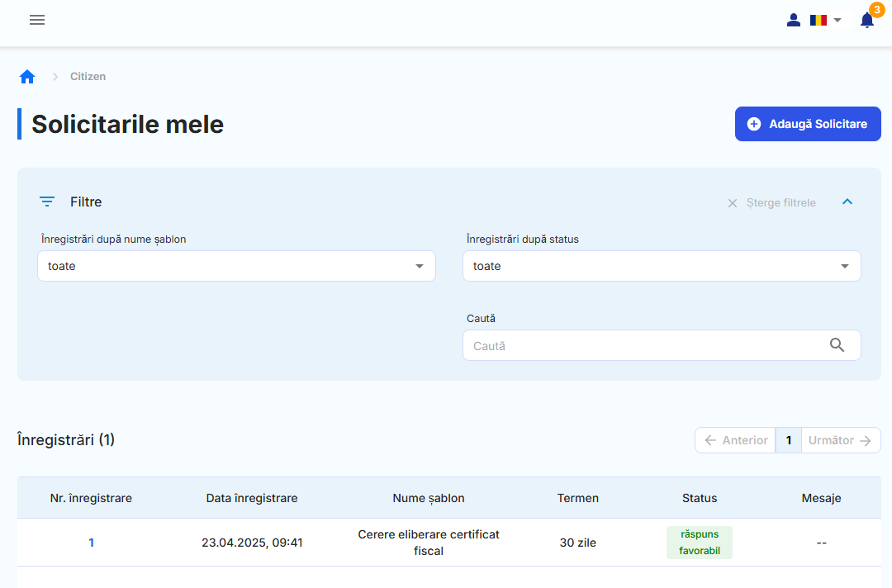This screenshot has width=892, height=588.
Task: Collapse the Filtre panel with chevron
Action: tap(847, 202)
